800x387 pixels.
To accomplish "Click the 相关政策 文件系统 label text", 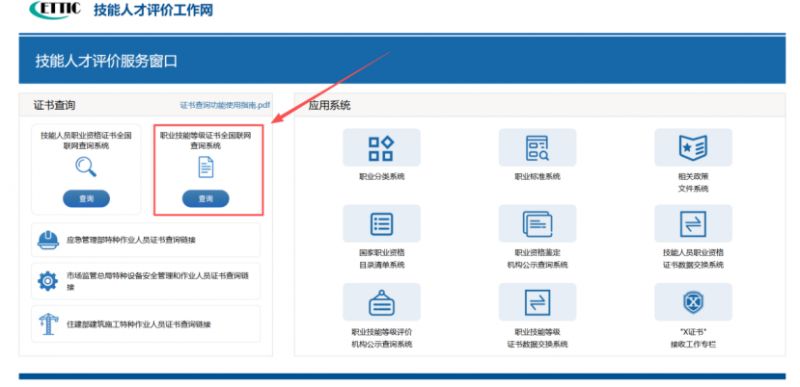I will (x=693, y=183).
